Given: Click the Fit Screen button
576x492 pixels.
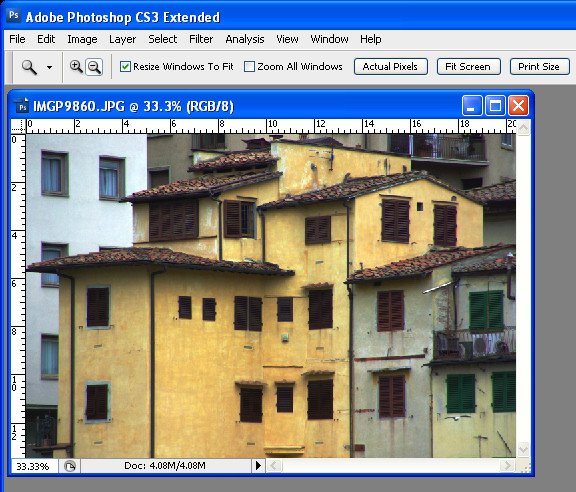Looking at the screenshot, I should pyautogui.click(x=468, y=67).
